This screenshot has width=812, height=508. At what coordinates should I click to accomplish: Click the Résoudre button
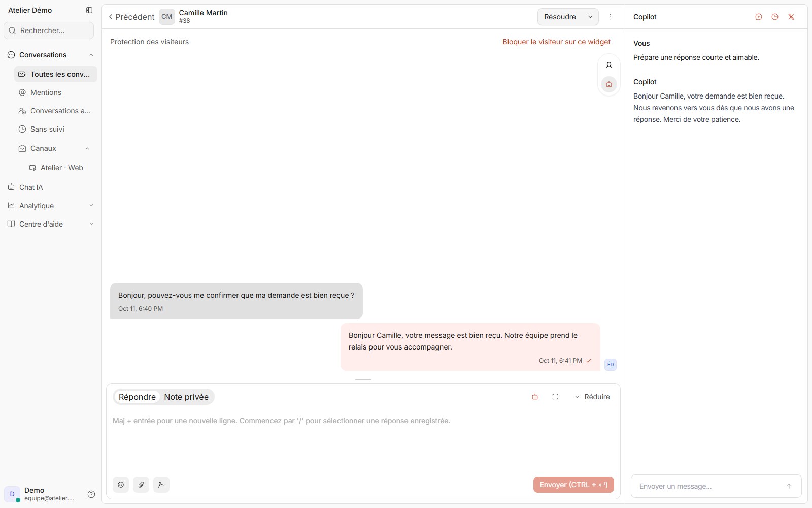click(560, 17)
